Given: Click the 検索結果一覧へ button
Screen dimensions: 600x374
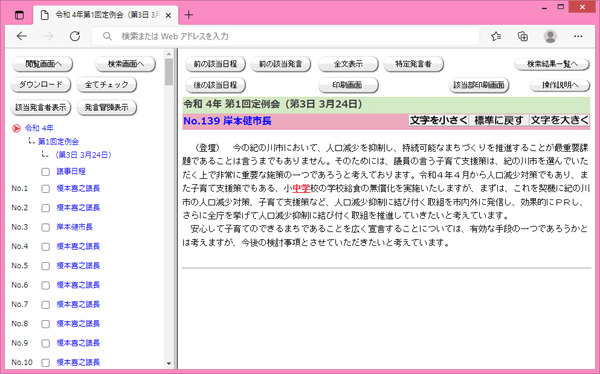Looking at the screenshot, I should coord(552,64).
